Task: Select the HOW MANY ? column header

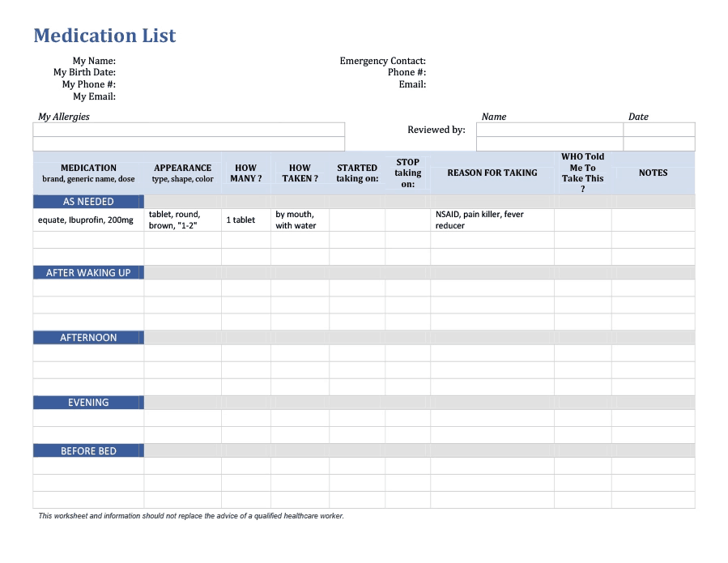Action: [x=246, y=173]
